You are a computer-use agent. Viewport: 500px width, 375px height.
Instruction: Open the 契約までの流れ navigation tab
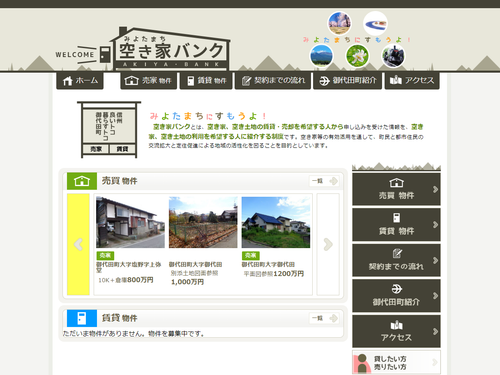tap(273, 80)
